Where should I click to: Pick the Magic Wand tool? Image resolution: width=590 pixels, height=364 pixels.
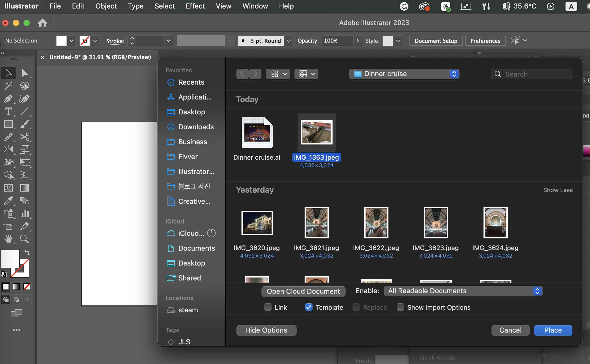pos(8,86)
